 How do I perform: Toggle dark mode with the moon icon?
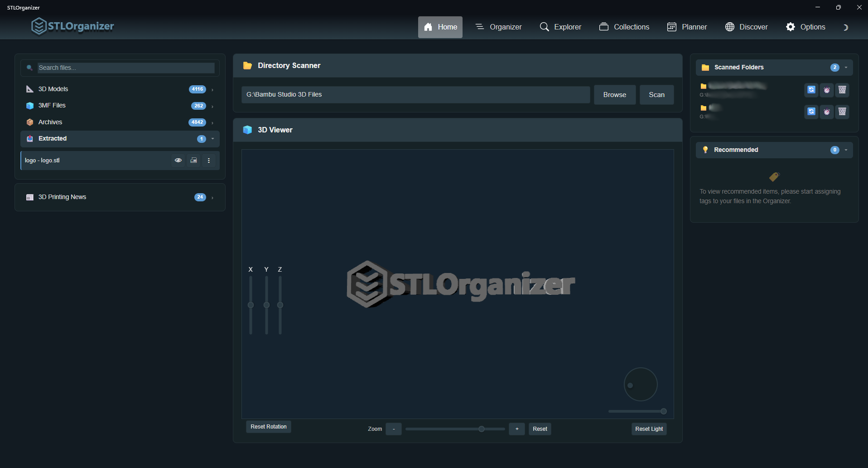(x=845, y=27)
